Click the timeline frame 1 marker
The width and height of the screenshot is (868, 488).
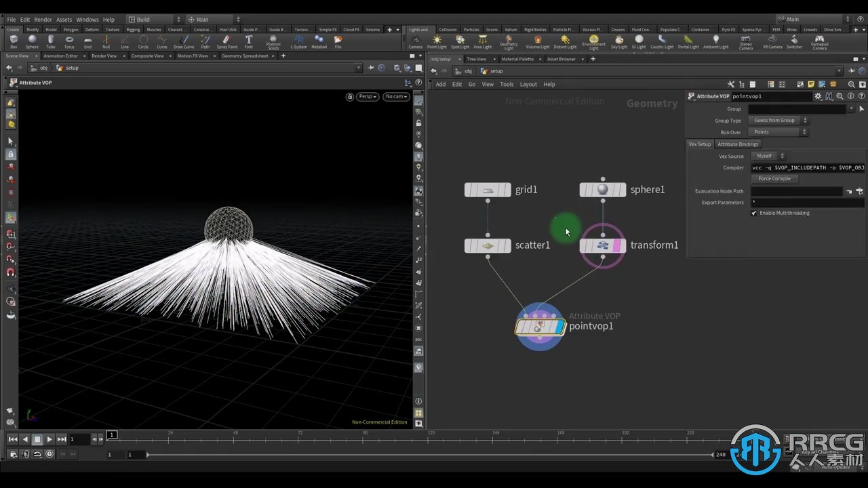(x=112, y=434)
